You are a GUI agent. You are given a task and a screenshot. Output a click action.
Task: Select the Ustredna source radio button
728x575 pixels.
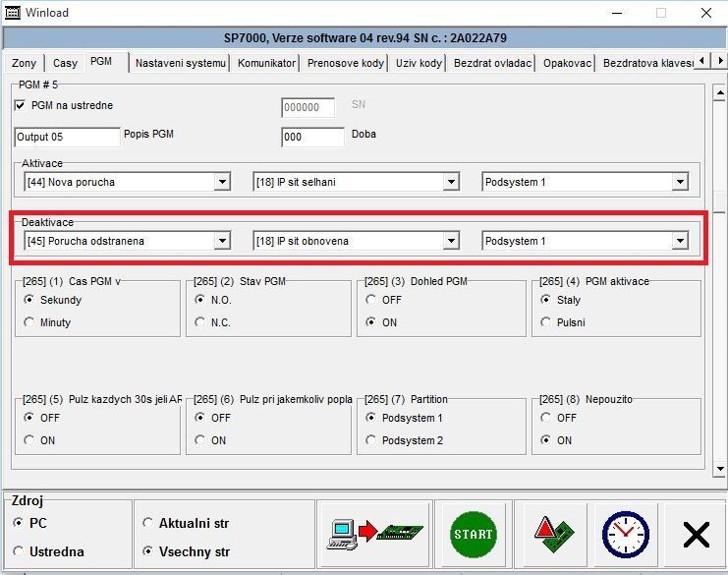click(x=19, y=551)
